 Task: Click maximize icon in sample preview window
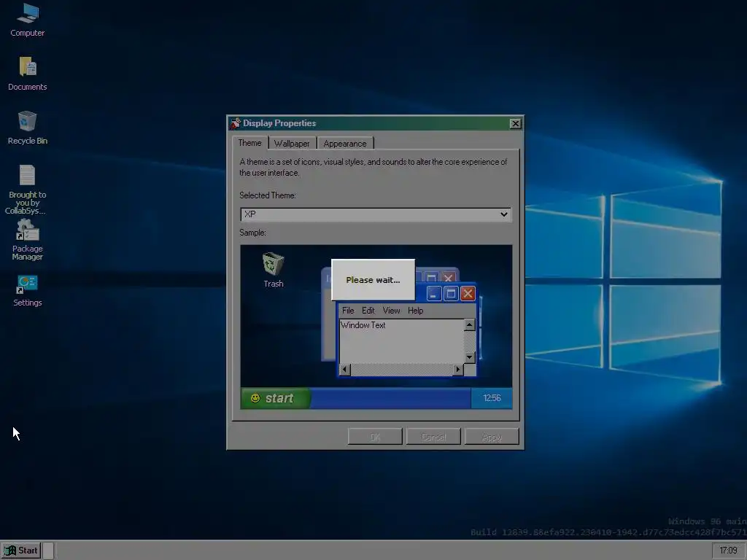pos(451,294)
